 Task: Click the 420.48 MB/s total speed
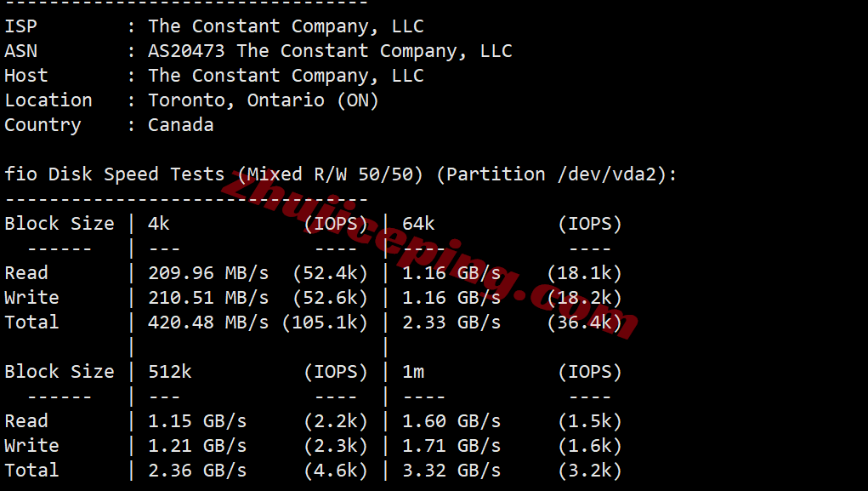[208, 323]
